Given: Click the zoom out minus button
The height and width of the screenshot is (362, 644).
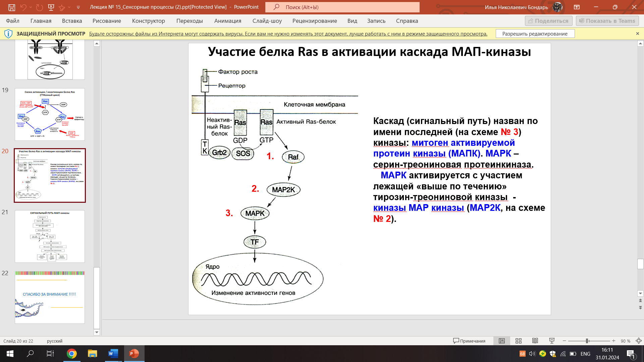Looking at the screenshot, I should click(564, 341).
